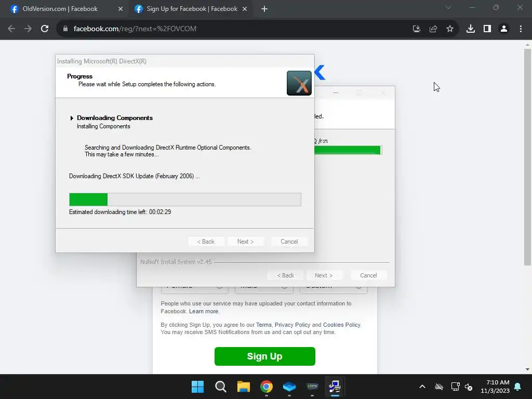Screen dimensions: 532x399
Task: Open the Facebook Terms link
Action: pyautogui.click(x=263, y=325)
